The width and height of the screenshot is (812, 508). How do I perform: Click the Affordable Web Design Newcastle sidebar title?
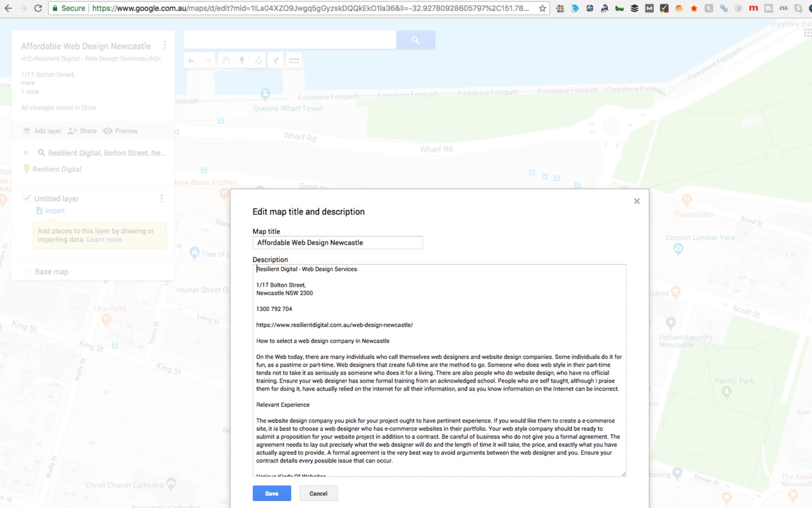(86, 46)
